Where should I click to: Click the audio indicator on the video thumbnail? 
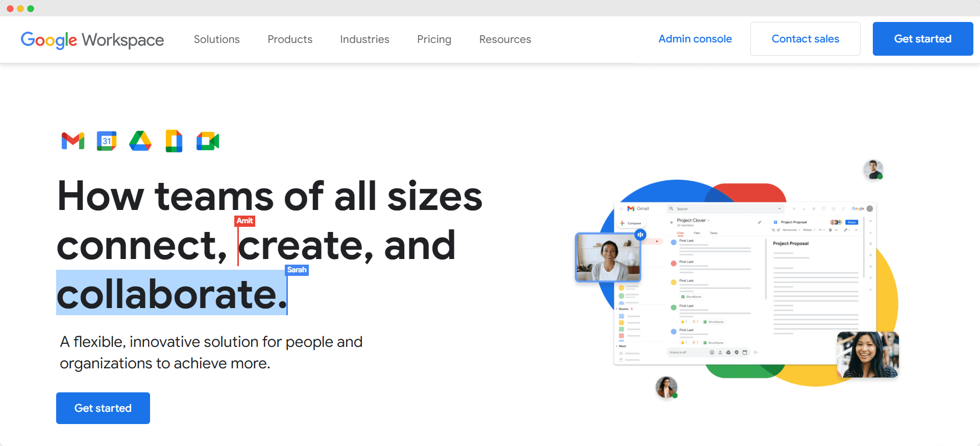640,234
